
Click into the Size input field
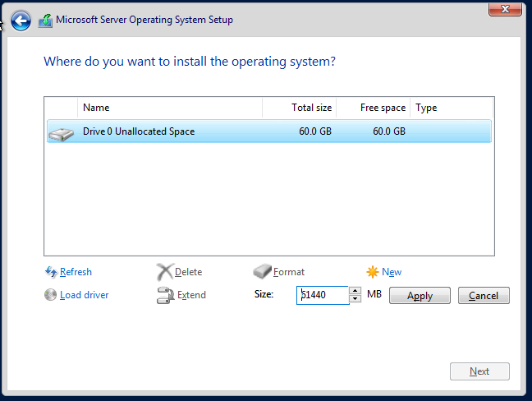coord(323,295)
